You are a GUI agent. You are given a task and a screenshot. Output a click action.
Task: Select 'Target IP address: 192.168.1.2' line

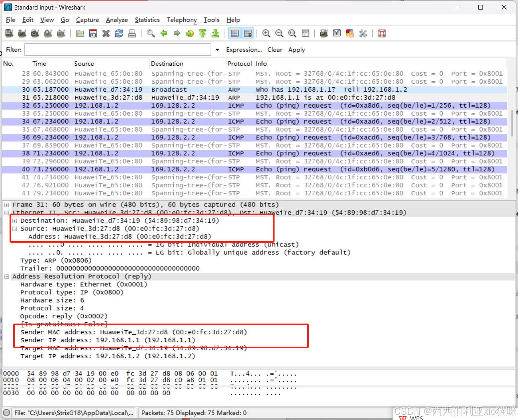point(108,356)
